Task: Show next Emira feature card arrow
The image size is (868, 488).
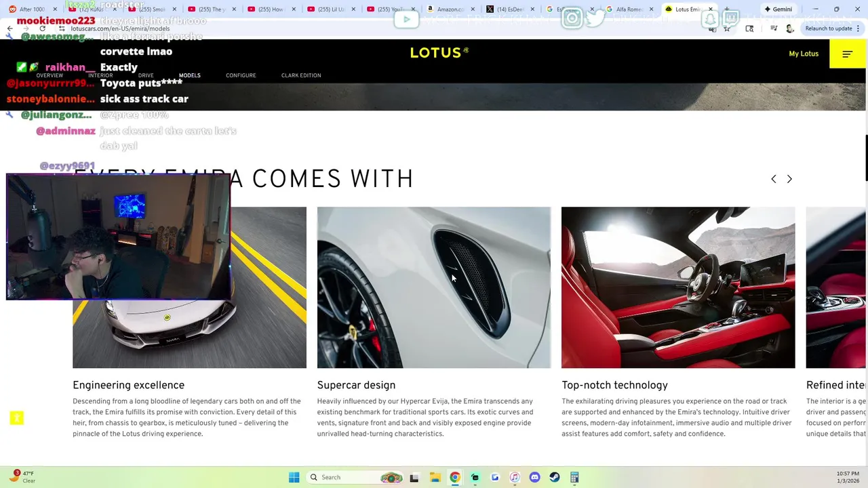Action: (789, 179)
